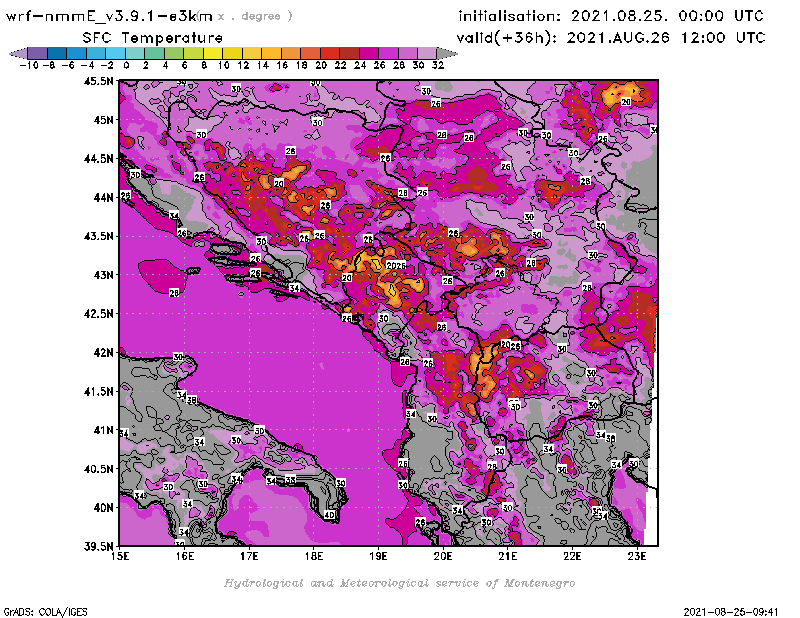
Task: Select the 'SFC Temperature' heading
Action: [153, 38]
